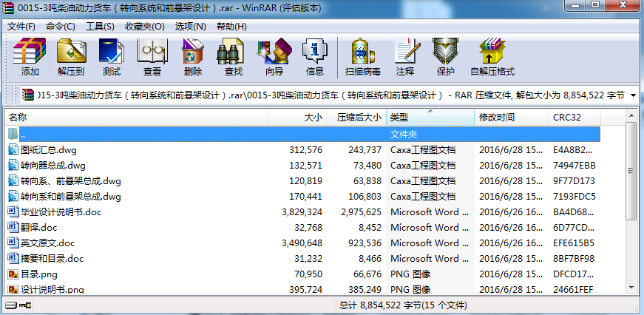Select file 设计说明书.png
The width and height of the screenshot is (644, 315).
52,290
